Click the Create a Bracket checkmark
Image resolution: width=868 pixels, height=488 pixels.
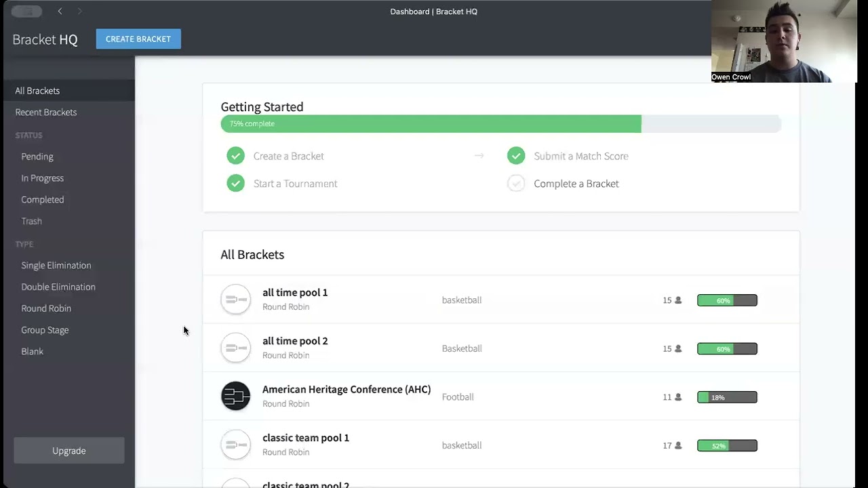coord(235,156)
